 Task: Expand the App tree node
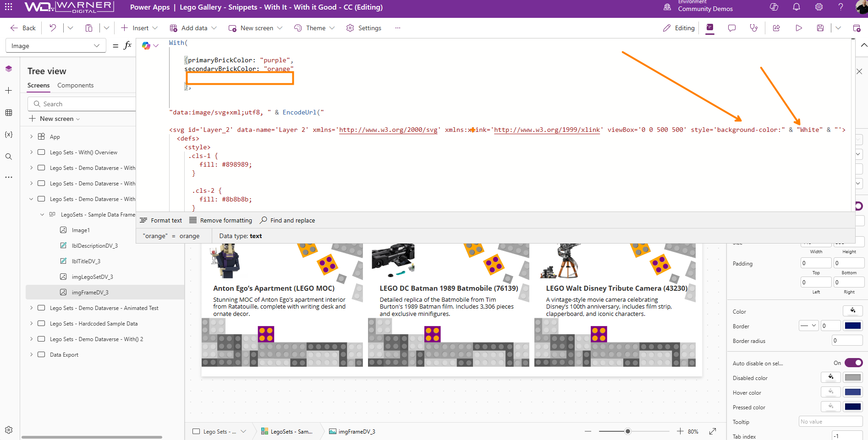pos(31,136)
